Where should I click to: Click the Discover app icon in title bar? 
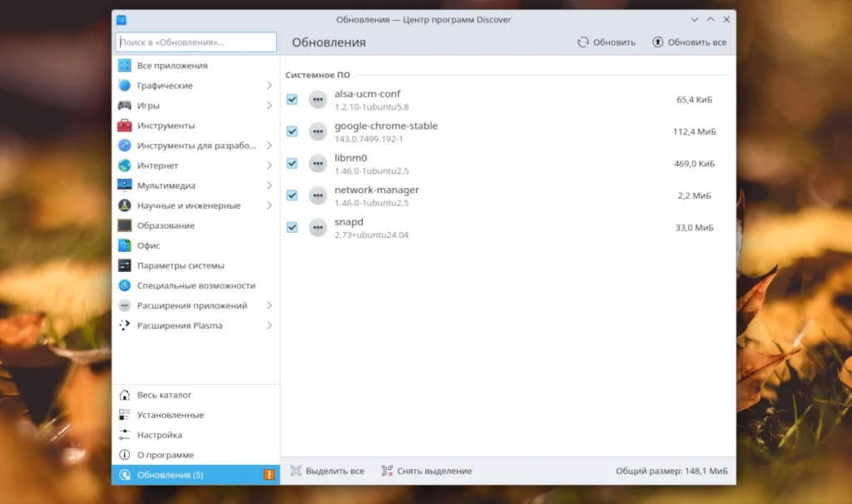tap(121, 20)
